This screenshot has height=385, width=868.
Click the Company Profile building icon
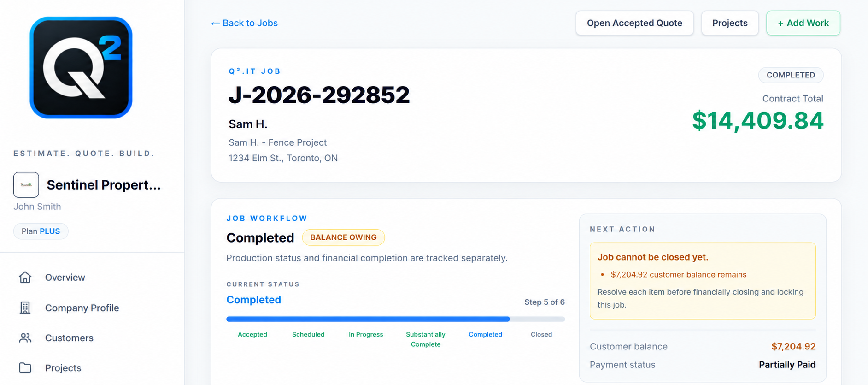point(25,308)
